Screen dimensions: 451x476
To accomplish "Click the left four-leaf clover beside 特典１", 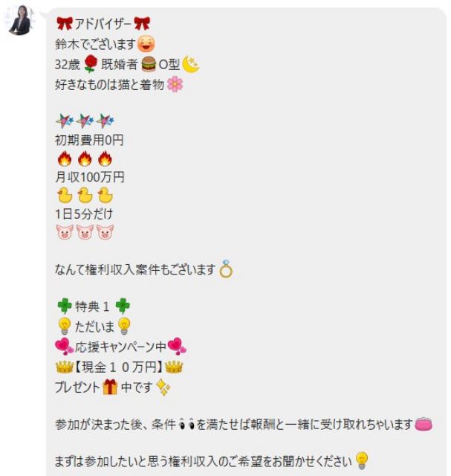I will click(65, 306).
